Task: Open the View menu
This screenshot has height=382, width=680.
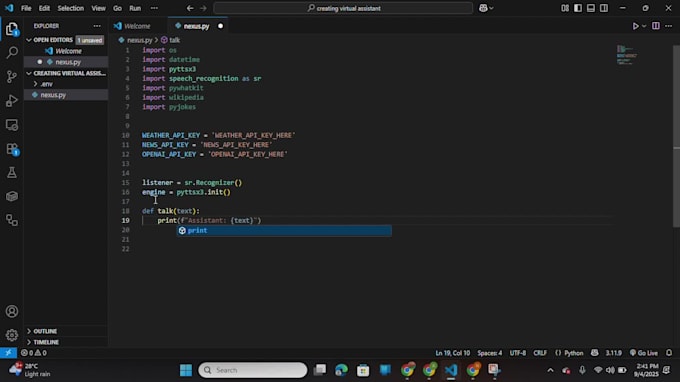Action: click(x=98, y=8)
